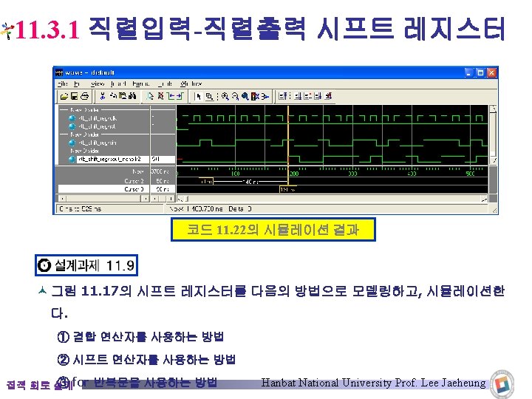This screenshot has width=532, height=399.
Task: Open the Edit menu
Action: coord(77,83)
